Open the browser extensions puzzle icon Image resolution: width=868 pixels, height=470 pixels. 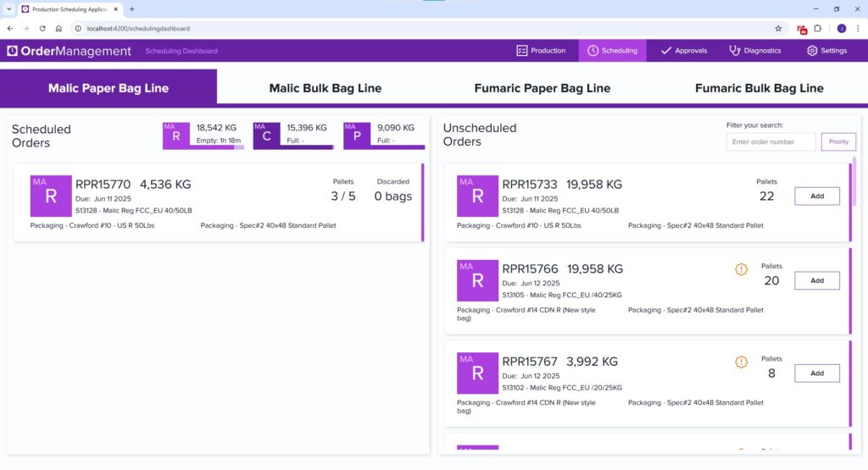pos(818,28)
